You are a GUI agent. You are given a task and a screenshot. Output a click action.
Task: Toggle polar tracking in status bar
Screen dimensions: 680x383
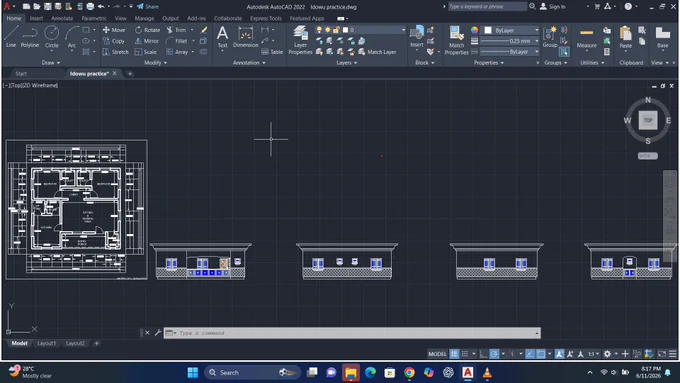coord(494,354)
